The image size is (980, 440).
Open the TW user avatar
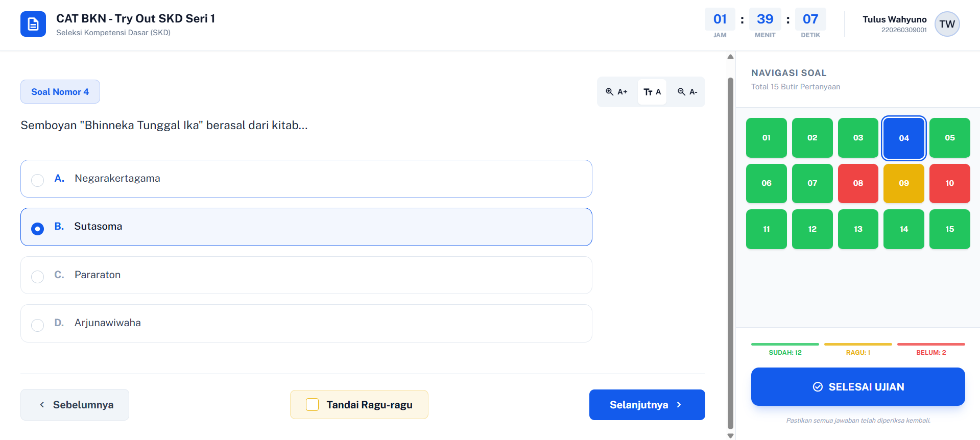point(947,24)
